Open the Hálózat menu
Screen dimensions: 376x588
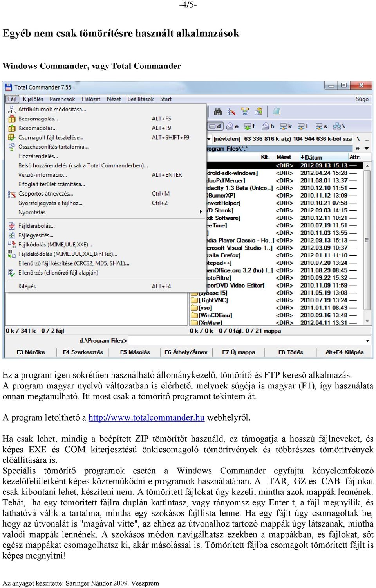click(x=91, y=99)
